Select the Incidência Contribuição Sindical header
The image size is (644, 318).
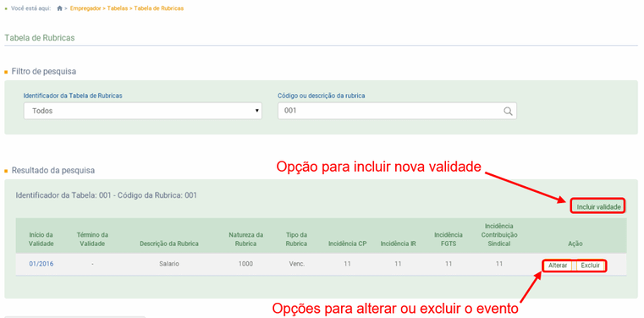[x=499, y=235]
